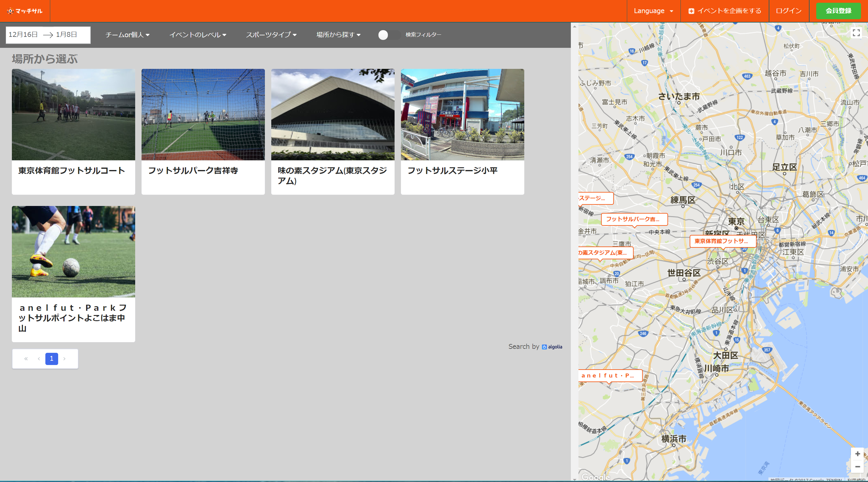This screenshot has width=868, height=482.
Task: Click the date range input field
Action: coord(48,35)
